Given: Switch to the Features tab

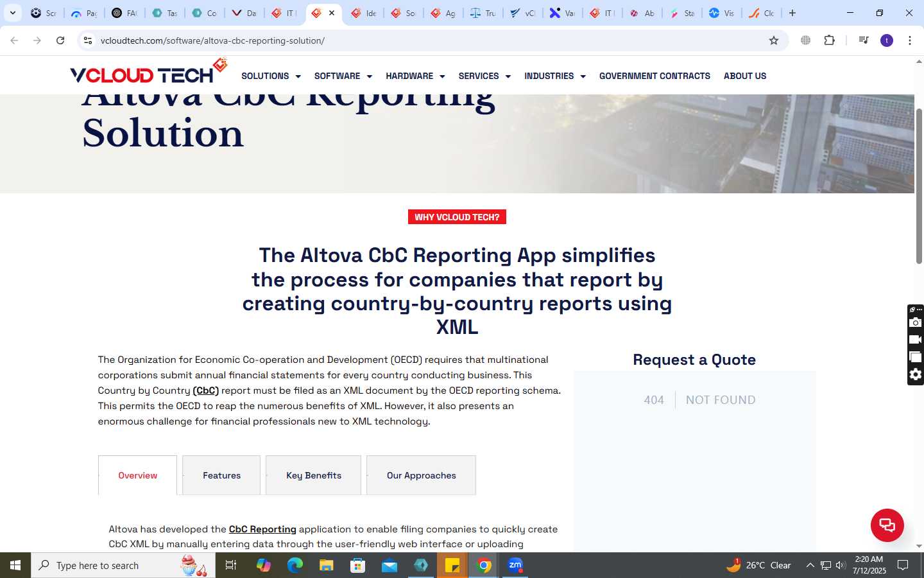Looking at the screenshot, I should 221,475.
